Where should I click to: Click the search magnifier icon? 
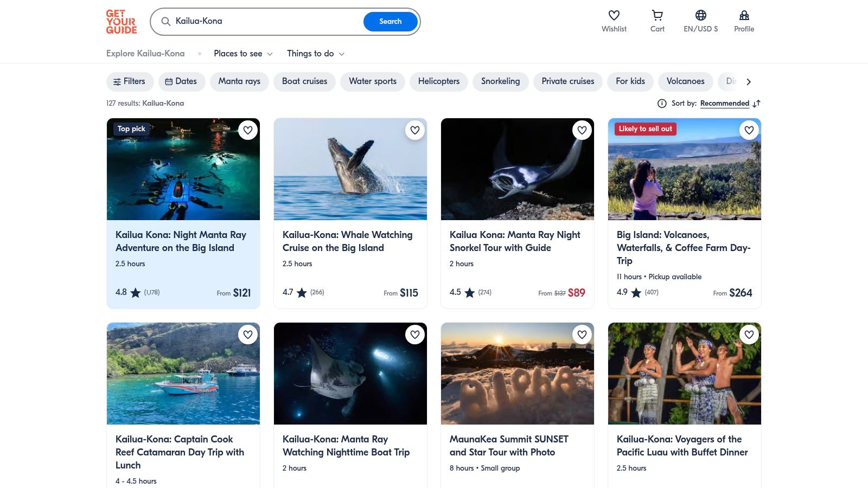(x=165, y=22)
